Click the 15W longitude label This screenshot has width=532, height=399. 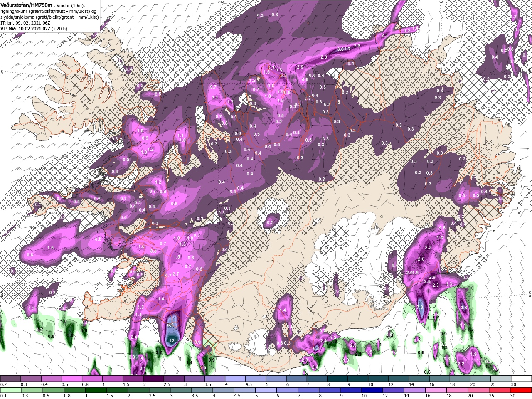click(x=440, y=2)
